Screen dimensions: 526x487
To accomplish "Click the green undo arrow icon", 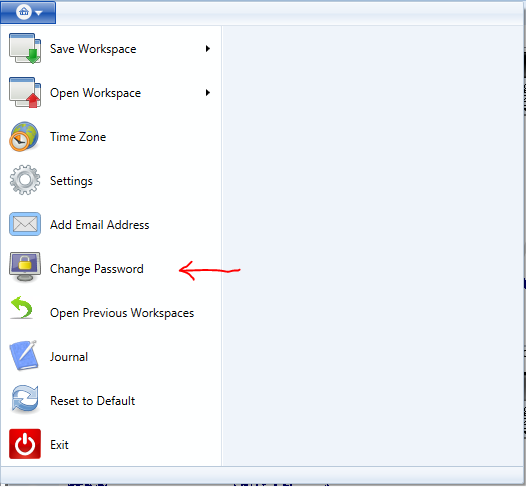I will click(22, 308).
